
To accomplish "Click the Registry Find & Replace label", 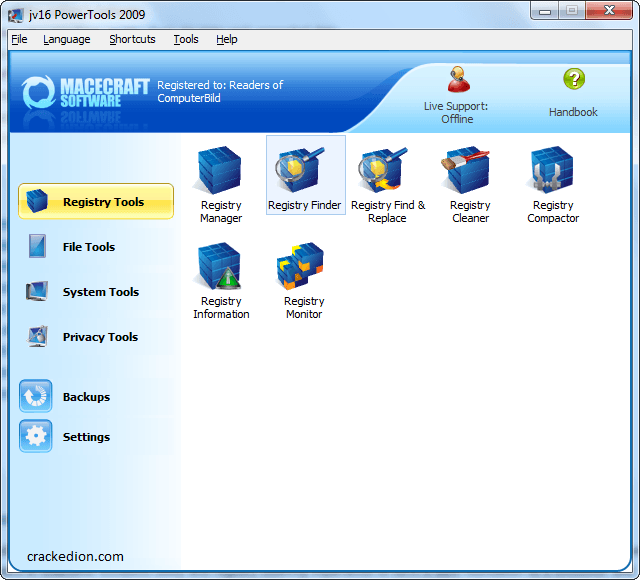I will [x=388, y=211].
